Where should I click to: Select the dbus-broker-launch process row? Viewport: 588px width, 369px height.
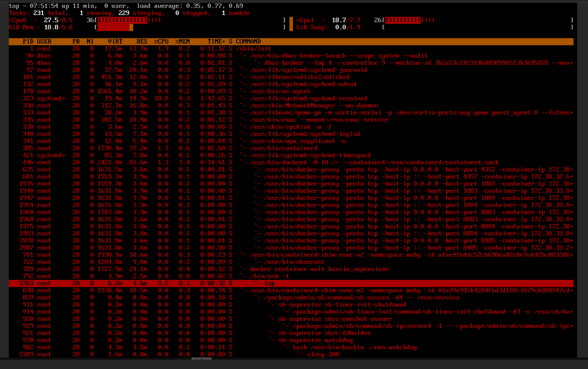coord(291,56)
